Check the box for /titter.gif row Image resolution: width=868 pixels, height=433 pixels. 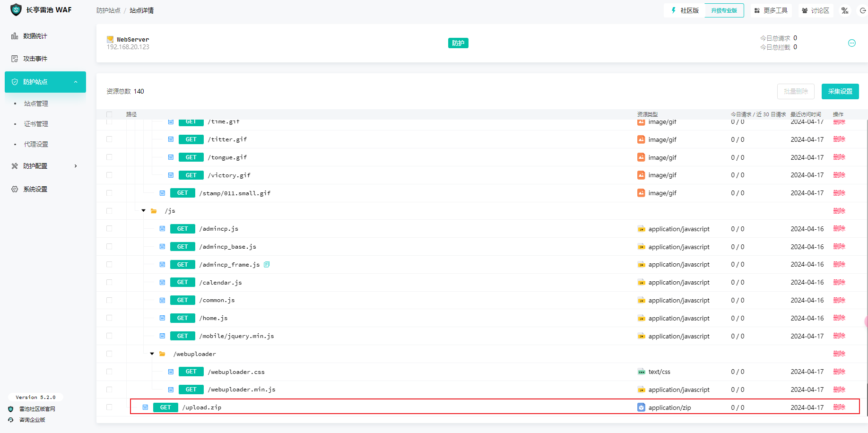109,139
